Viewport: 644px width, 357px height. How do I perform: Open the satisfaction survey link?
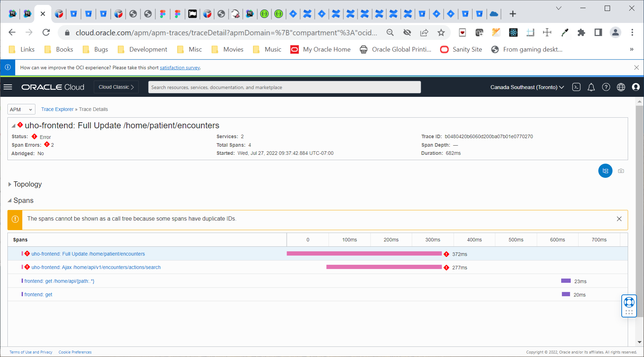pyautogui.click(x=180, y=68)
